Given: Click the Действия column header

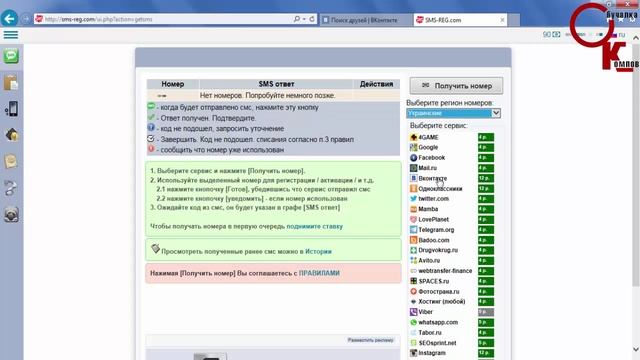Looking at the screenshot, I should pos(376,84).
